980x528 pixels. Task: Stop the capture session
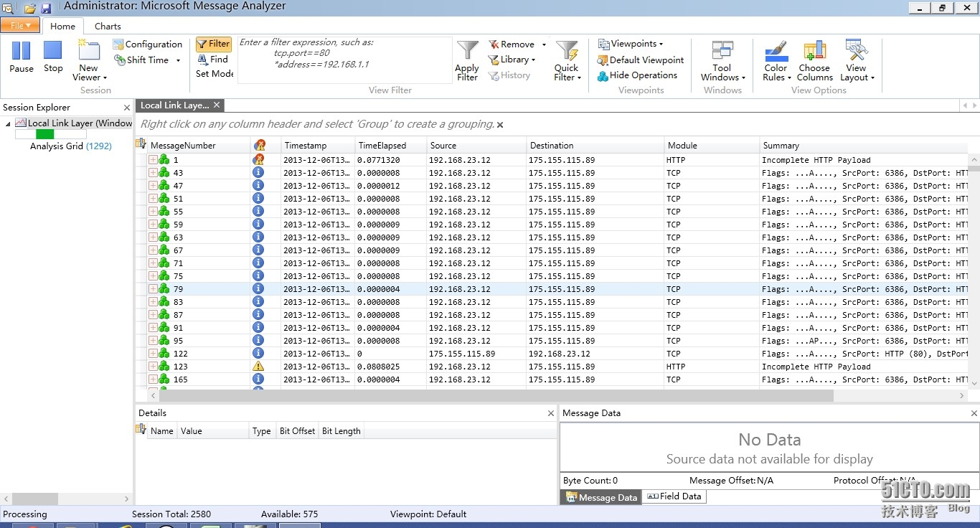[53, 57]
